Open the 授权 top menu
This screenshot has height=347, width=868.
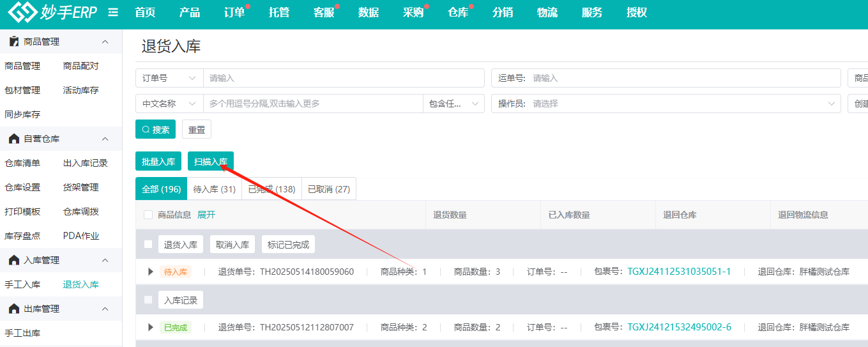637,12
